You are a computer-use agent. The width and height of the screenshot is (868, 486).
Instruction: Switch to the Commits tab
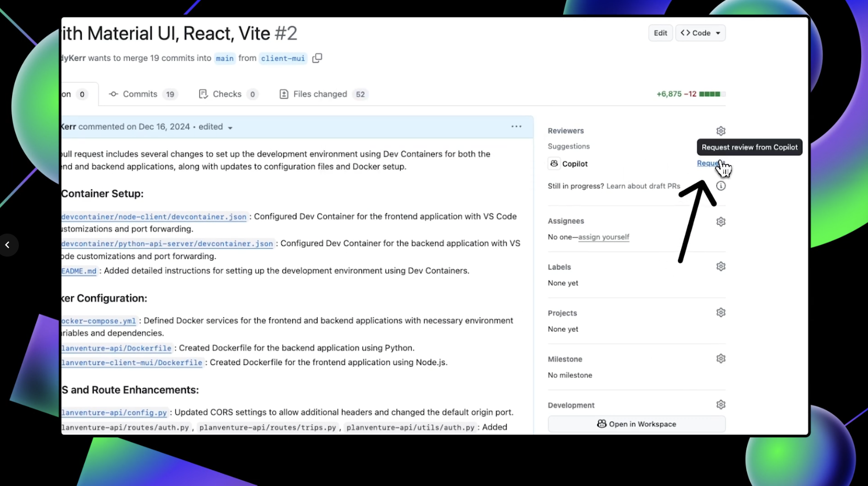coord(140,94)
